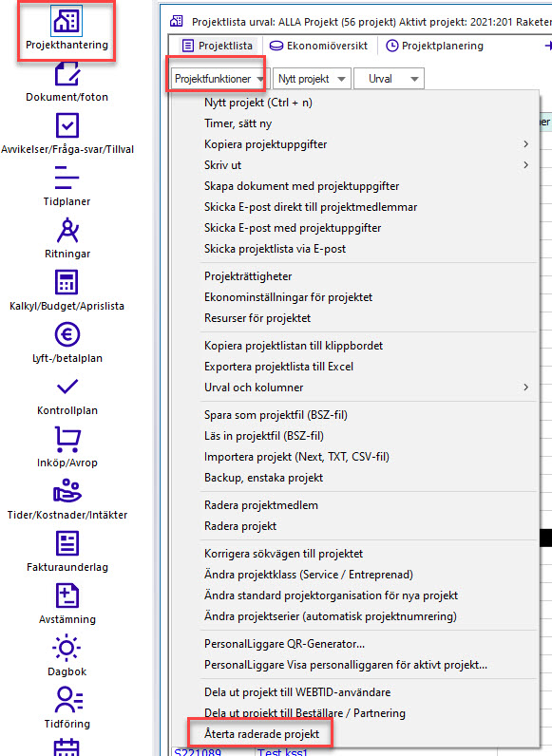Viewport: 552px width, 756px height.
Task: Open Projekträttigheter menu entry
Action: [x=248, y=276]
